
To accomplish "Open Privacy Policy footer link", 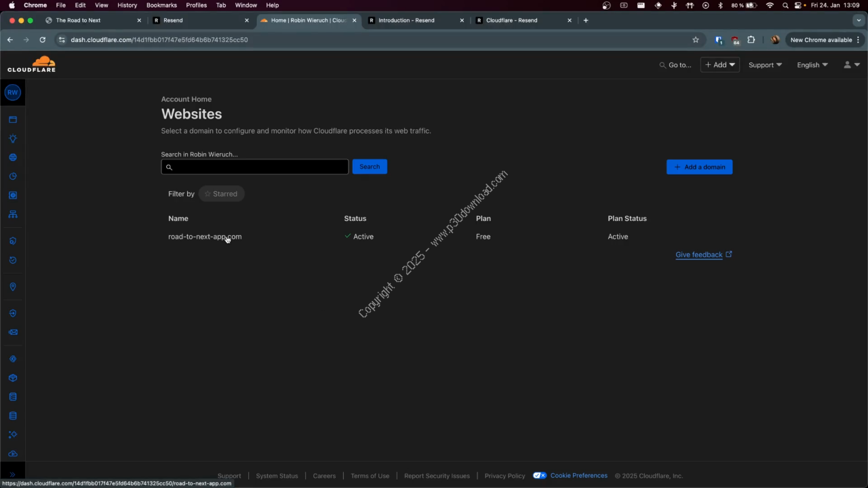I will [505, 476].
